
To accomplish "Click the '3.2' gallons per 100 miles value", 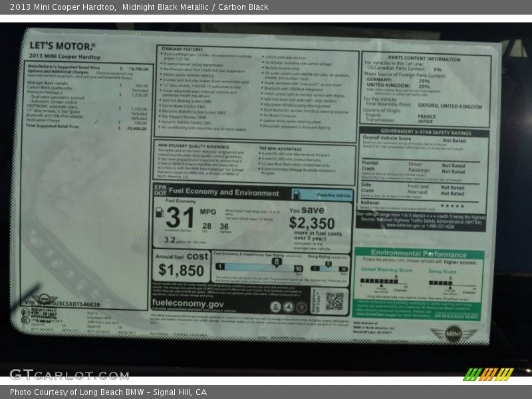I will click(170, 240).
